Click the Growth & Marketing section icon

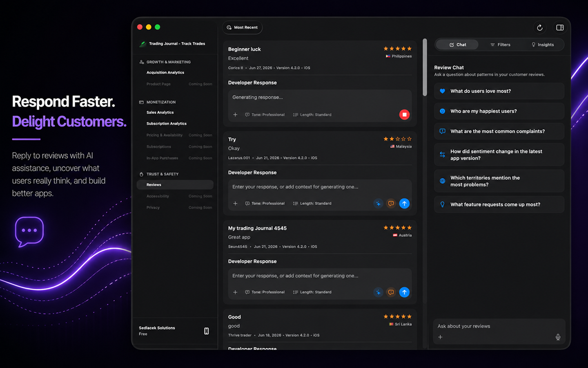(x=142, y=62)
